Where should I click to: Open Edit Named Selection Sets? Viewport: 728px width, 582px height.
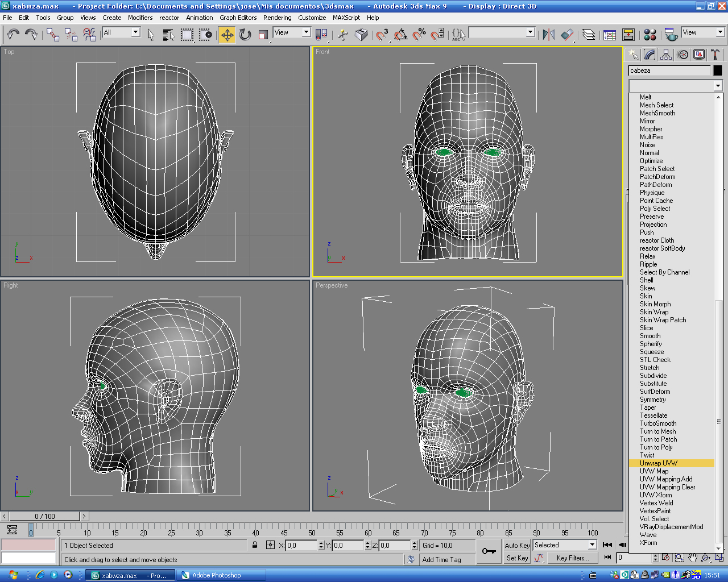pos(458,35)
